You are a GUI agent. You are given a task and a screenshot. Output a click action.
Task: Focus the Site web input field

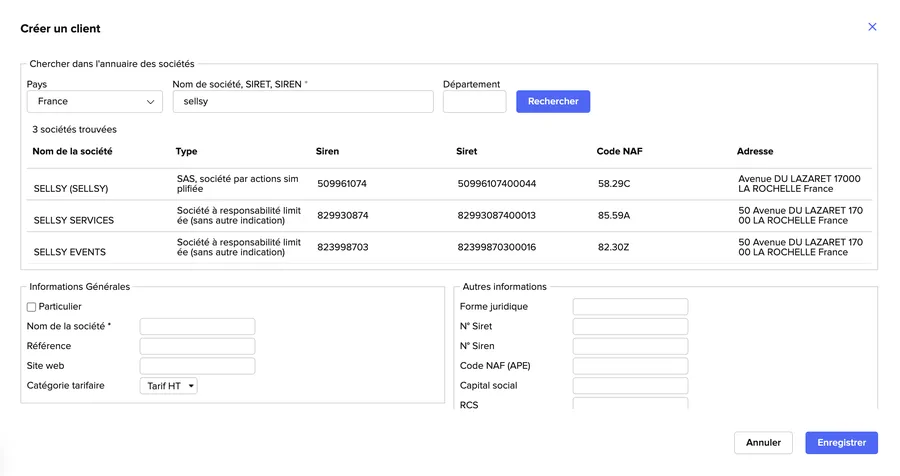(197, 366)
